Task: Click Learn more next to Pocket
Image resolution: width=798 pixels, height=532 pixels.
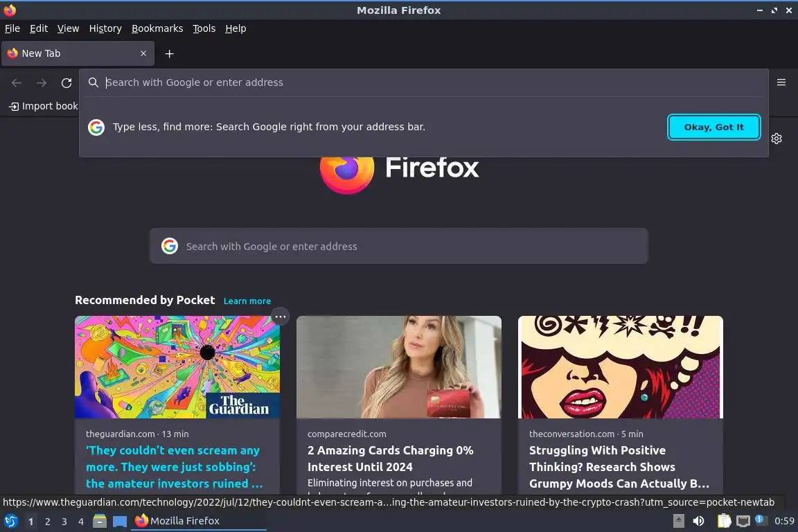Action: pyautogui.click(x=247, y=301)
